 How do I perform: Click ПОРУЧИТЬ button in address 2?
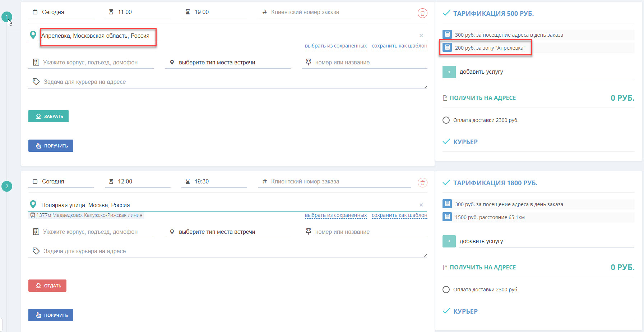51,315
